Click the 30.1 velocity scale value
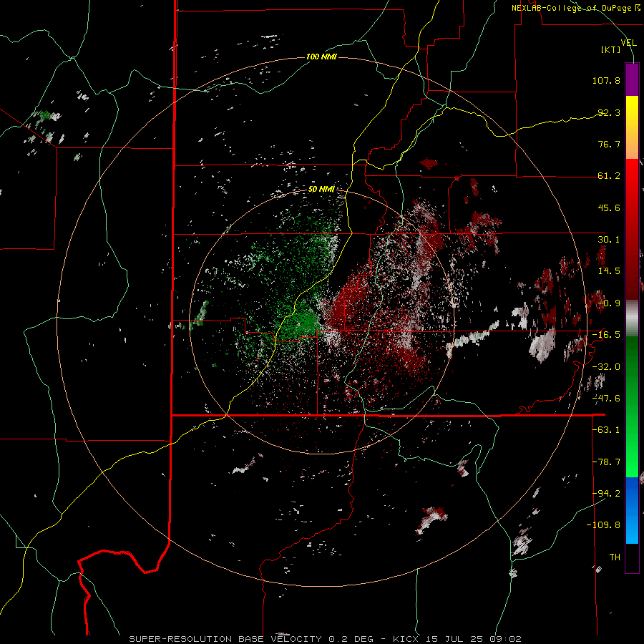 coord(609,240)
